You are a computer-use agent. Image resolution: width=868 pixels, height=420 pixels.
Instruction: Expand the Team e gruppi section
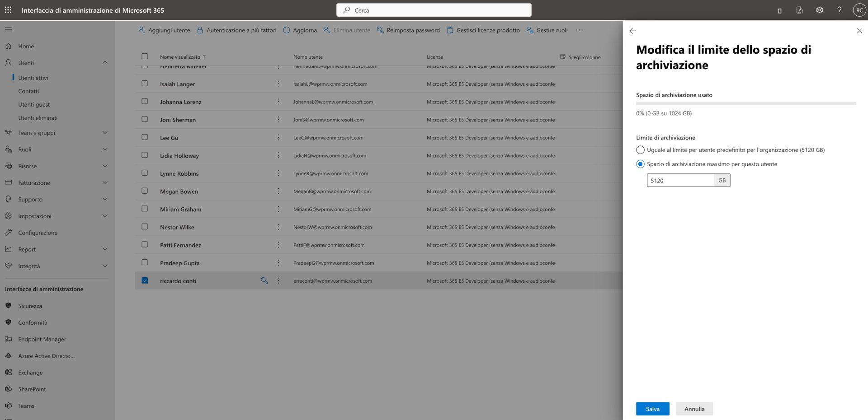coord(105,133)
